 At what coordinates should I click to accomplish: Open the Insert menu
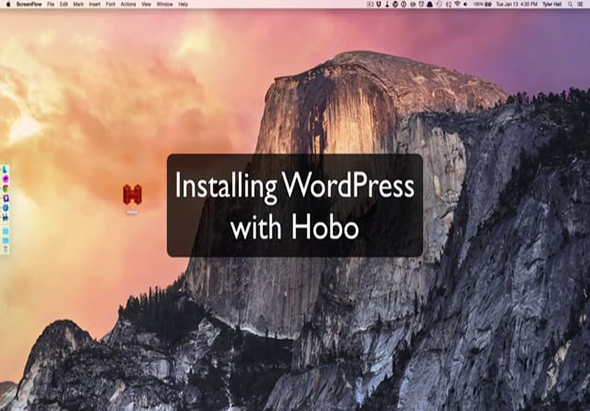pos(95,4)
